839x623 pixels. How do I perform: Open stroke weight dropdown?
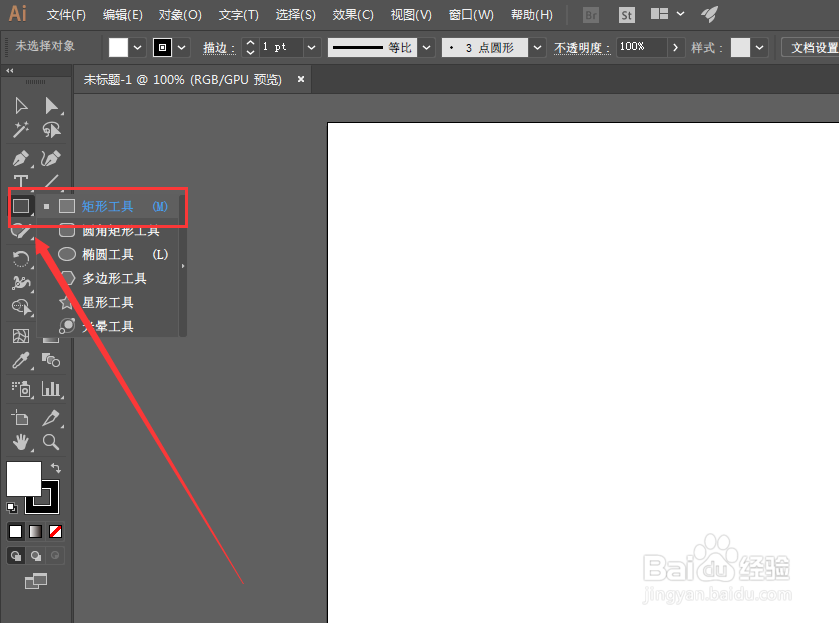coord(311,48)
